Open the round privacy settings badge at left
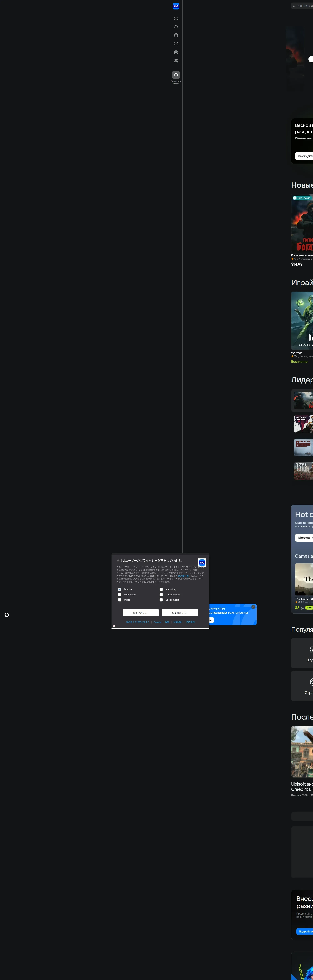 pyautogui.click(x=7, y=615)
